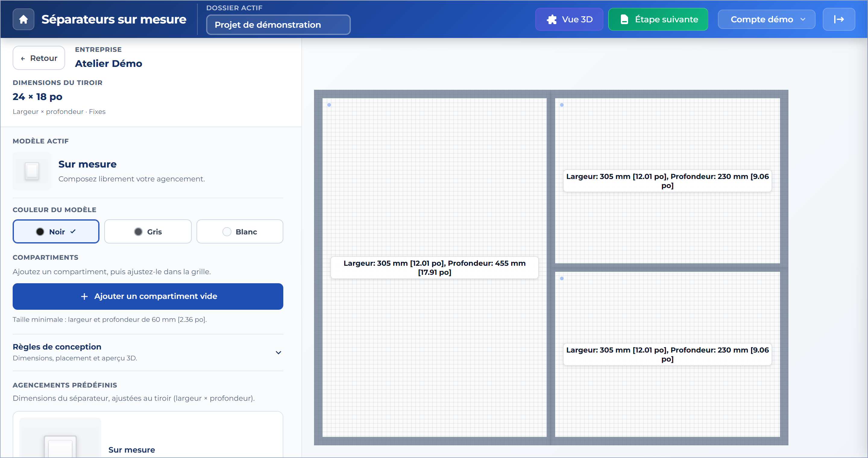Click the Taille minimale note text

[109, 319]
